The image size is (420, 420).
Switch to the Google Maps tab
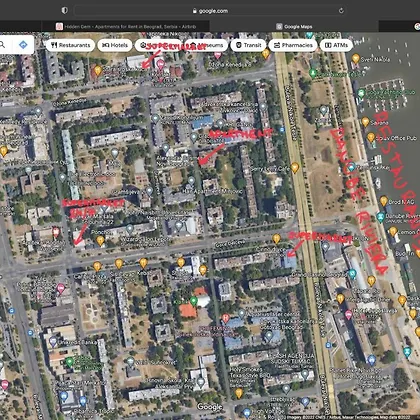[x=294, y=26]
